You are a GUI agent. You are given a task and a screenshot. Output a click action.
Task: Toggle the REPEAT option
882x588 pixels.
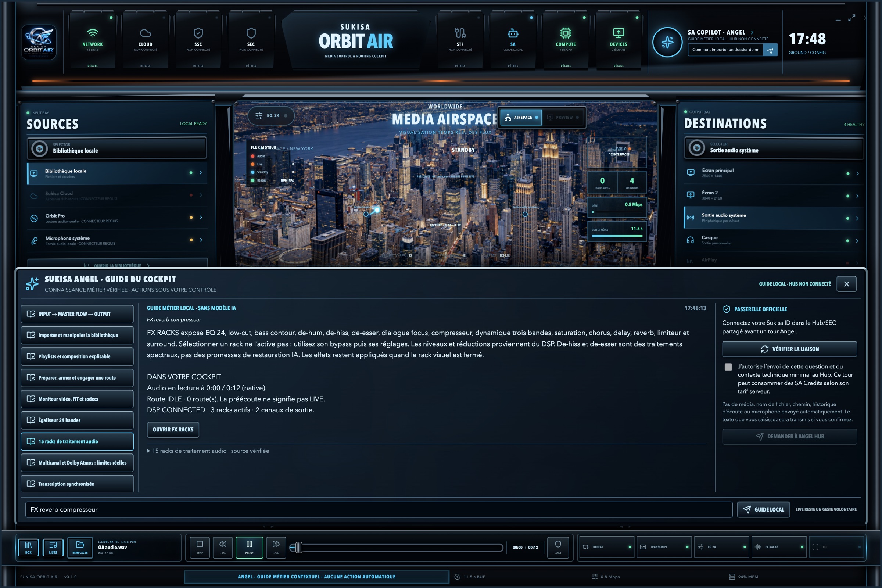coord(606,547)
